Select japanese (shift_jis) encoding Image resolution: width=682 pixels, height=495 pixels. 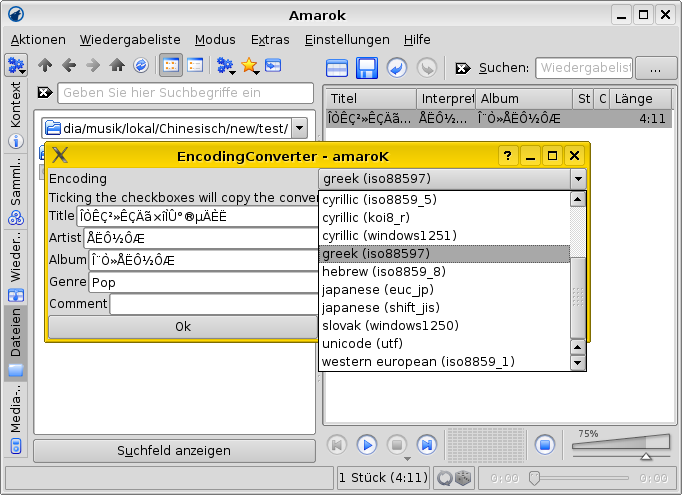point(445,308)
